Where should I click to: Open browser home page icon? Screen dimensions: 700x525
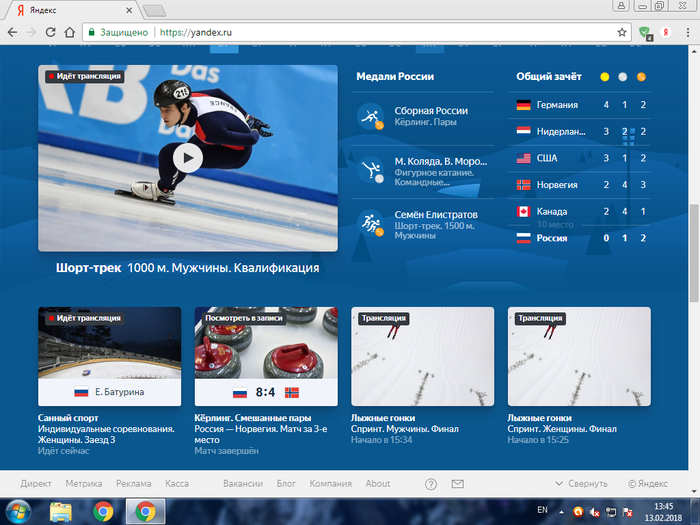point(70,32)
